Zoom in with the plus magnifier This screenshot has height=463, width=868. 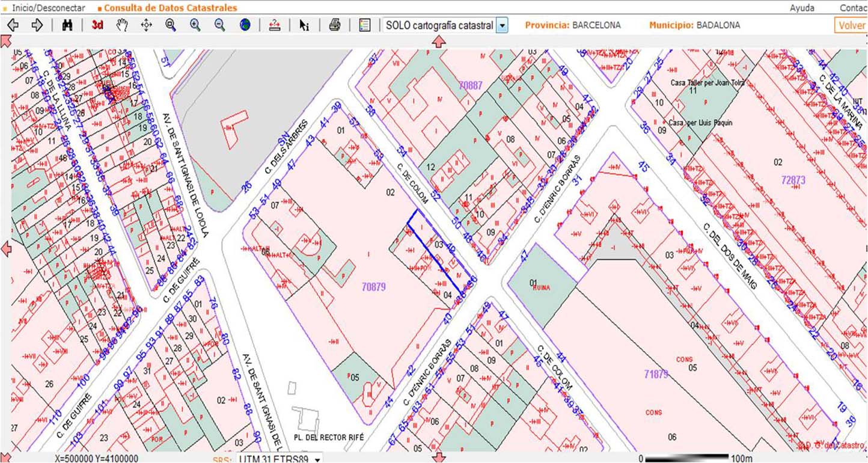point(195,25)
